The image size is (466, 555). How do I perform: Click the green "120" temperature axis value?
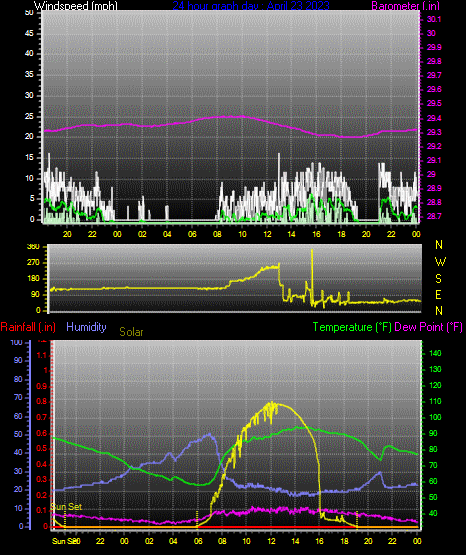[x=435, y=385]
